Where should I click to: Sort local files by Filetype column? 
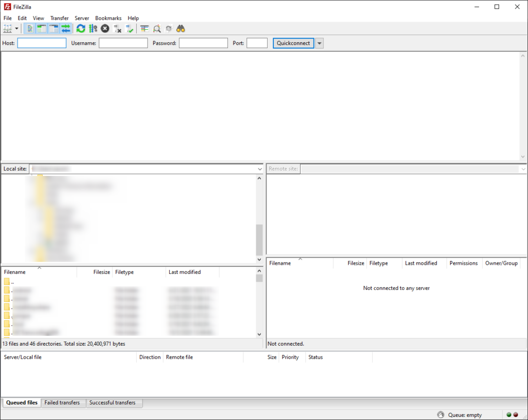click(x=139, y=272)
